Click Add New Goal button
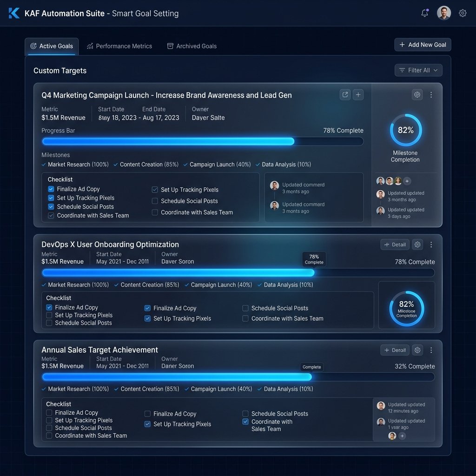The height and width of the screenshot is (476, 476). point(423,45)
